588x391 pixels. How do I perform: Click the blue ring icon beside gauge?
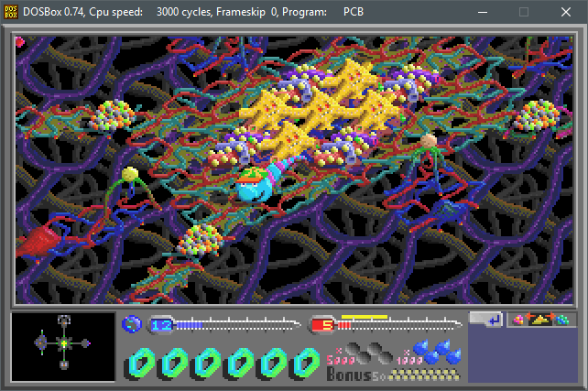[x=132, y=324]
